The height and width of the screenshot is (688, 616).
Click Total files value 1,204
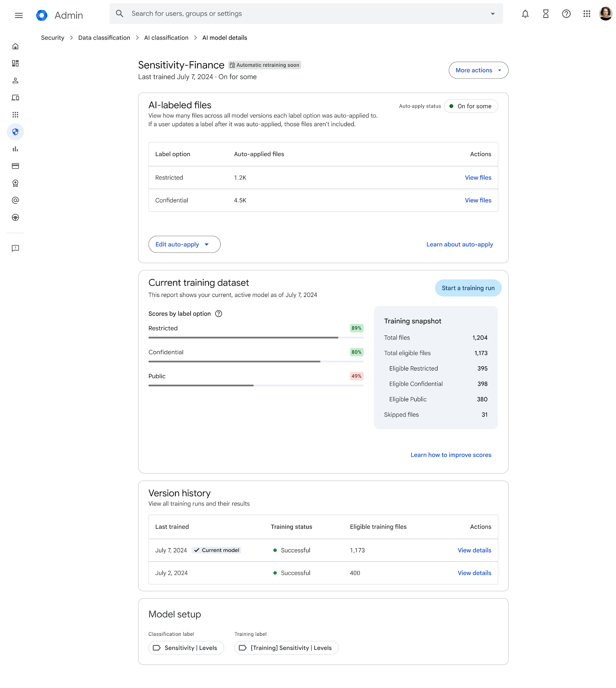pos(480,338)
